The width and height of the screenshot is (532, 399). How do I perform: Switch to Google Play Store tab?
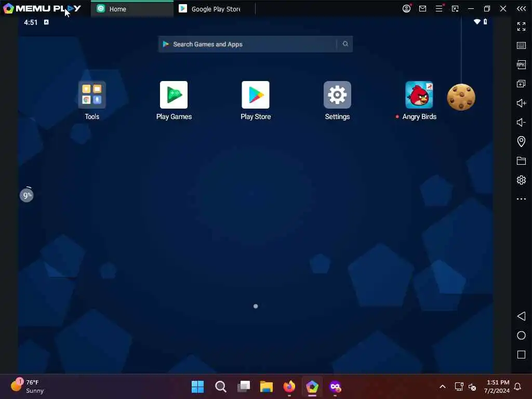(x=215, y=9)
